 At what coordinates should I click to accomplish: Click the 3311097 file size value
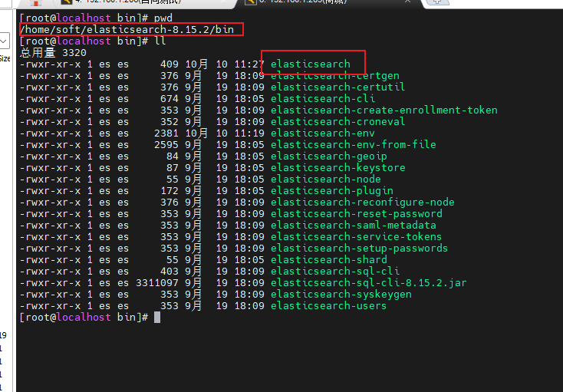click(157, 282)
